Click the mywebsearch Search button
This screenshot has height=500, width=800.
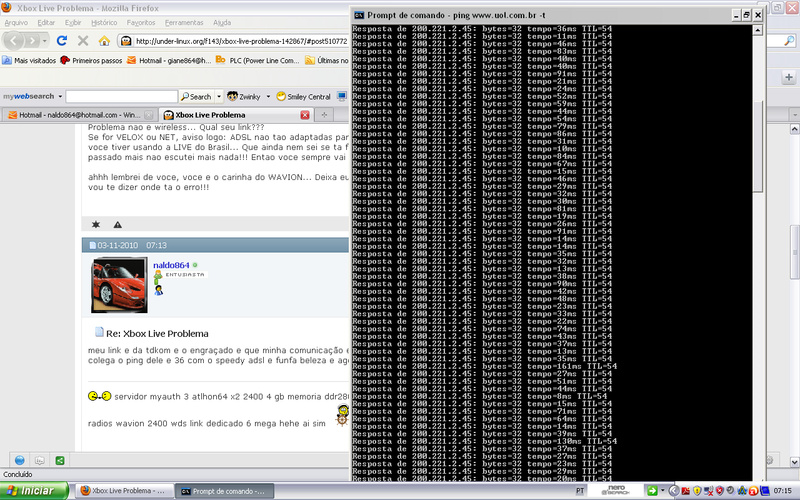(196, 96)
